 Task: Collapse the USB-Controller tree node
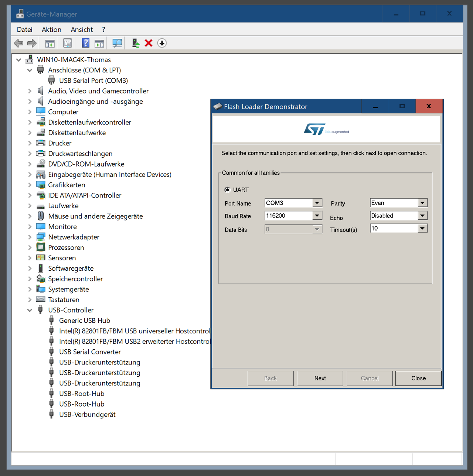pyautogui.click(x=30, y=310)
